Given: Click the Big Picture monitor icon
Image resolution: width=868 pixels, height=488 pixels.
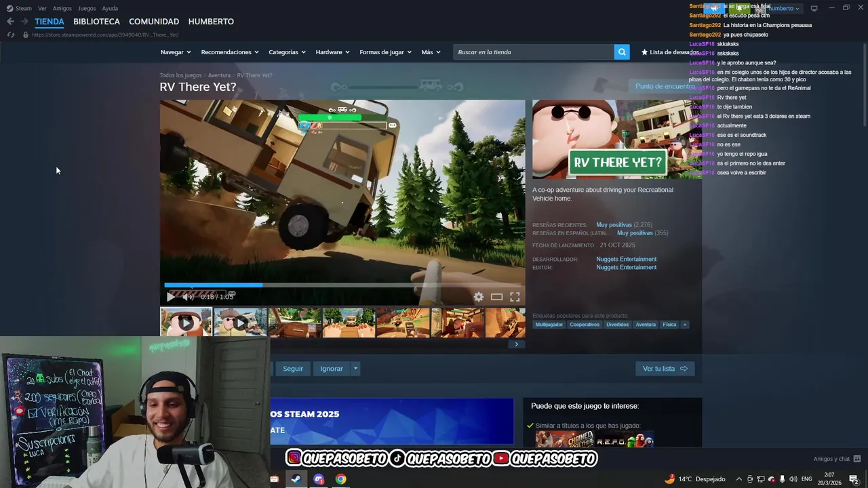Looking at the screenshot, I should (x=814, y=8).
